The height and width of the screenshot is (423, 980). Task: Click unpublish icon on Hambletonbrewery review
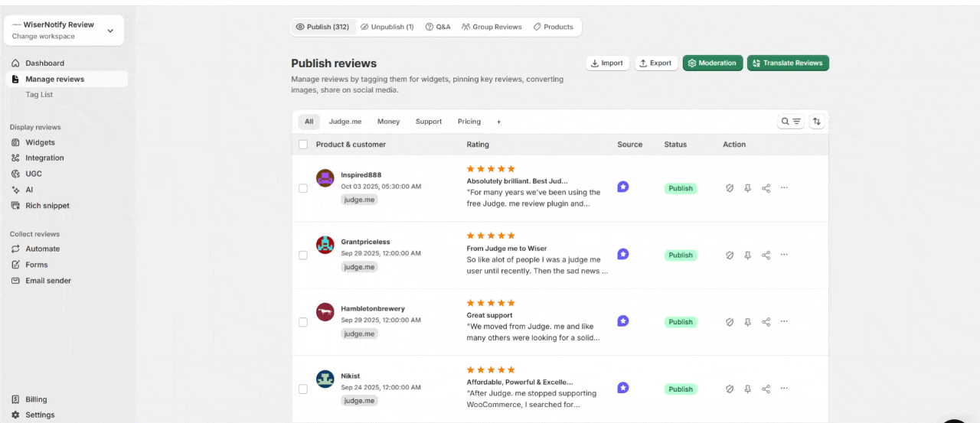[x=730, y=322]
